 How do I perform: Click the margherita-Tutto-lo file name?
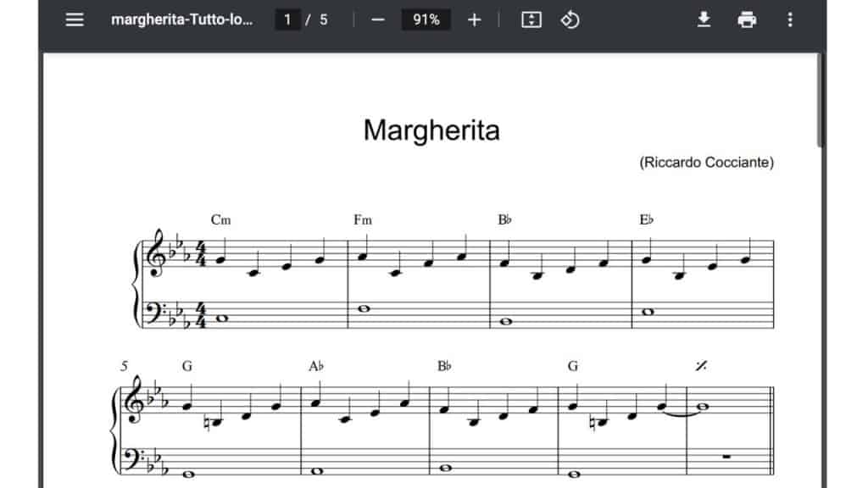click(x=181, y=19)
